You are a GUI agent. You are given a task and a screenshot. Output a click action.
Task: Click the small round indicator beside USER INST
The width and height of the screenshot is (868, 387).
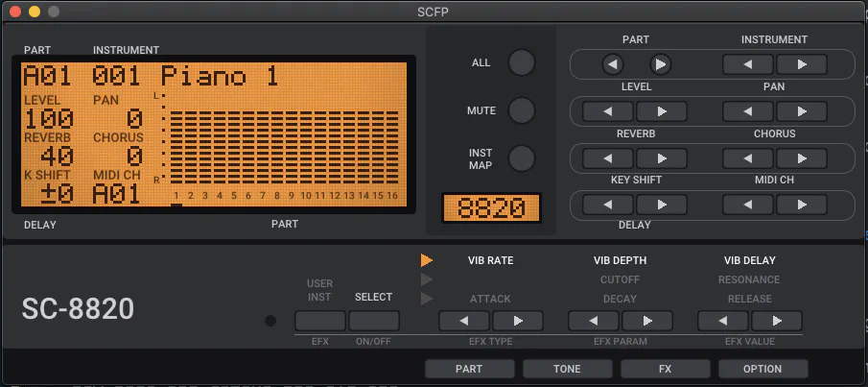click(270, 321)
